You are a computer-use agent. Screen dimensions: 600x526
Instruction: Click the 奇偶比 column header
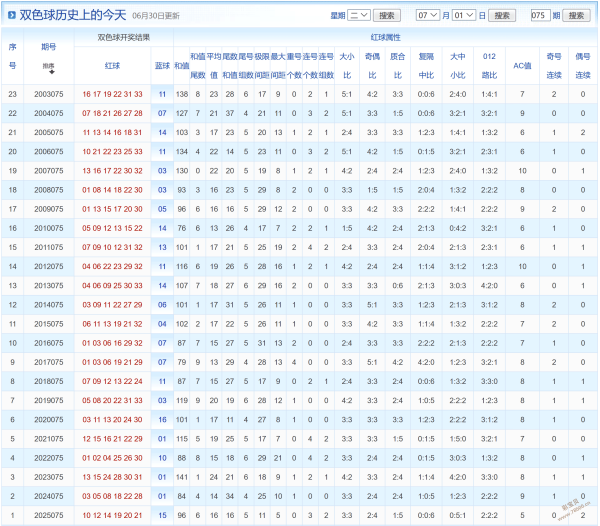(372, 66)
